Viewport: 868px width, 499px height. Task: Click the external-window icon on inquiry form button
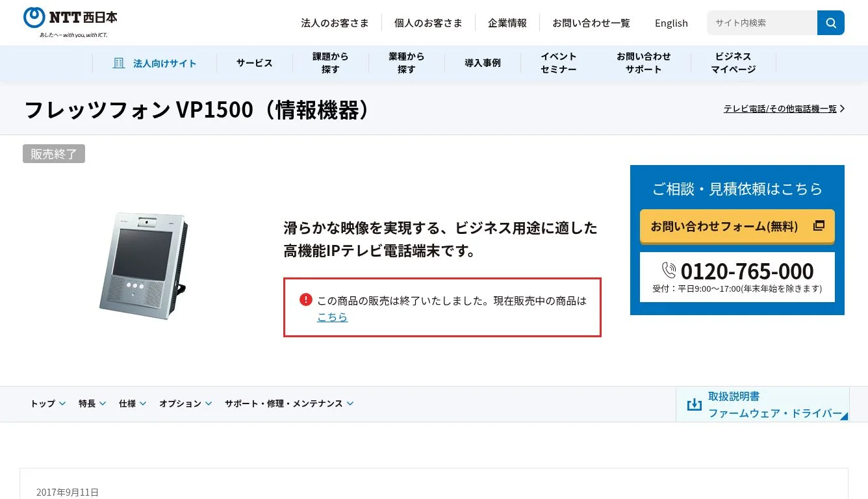[819, 226]
